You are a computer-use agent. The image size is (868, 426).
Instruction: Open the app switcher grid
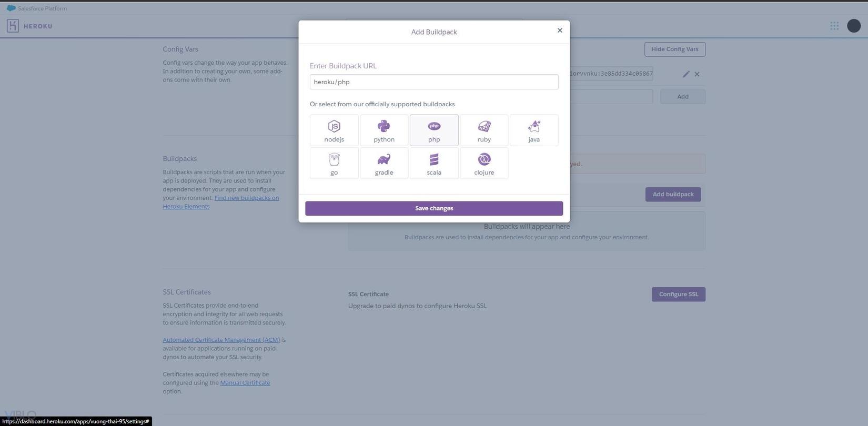[834, 26]
